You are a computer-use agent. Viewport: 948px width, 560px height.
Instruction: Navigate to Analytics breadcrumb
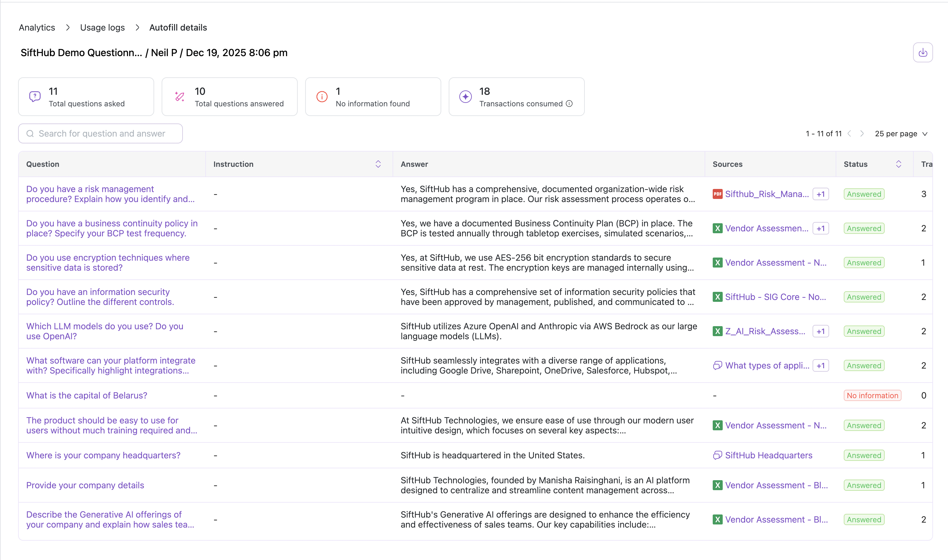click(x=37, y=27)
